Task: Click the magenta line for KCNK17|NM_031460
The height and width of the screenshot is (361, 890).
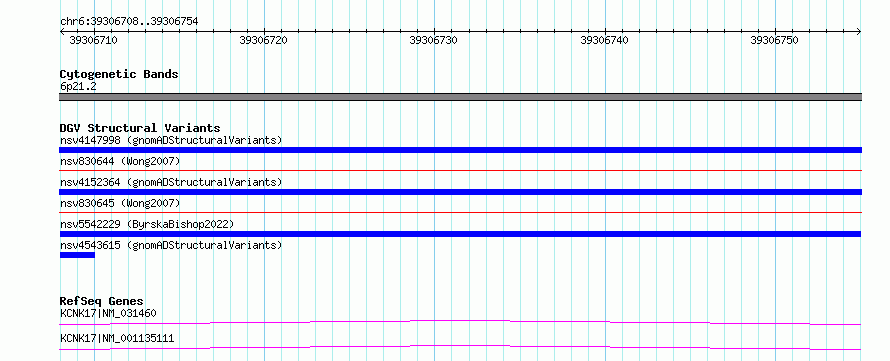Action: [x=460, y=322]
